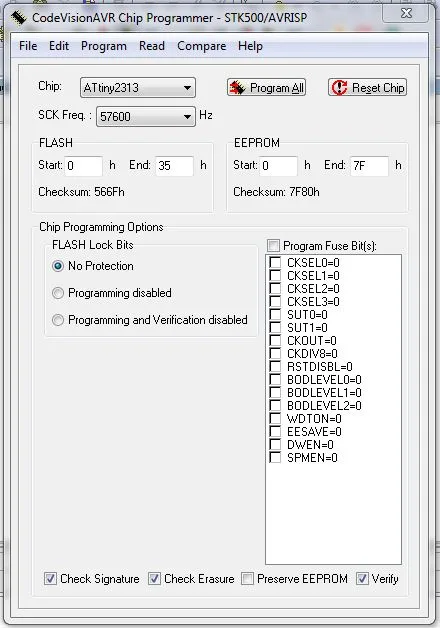
Task: Select No Protection lock bits option
Action: pyautogui.click(x=58, y=266)
